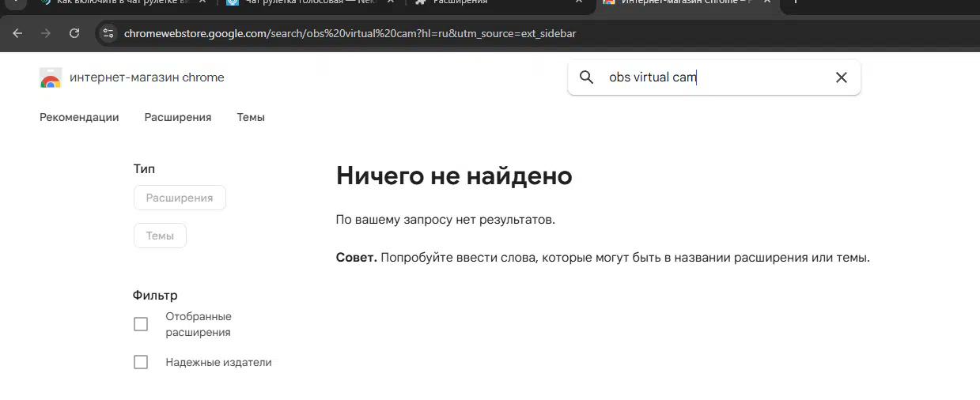Image resolution: width=980 pixels, height=400 pixels.
Task: Open the Темы navigation tab
Action: pyautogui.click(x=251, y=117)
